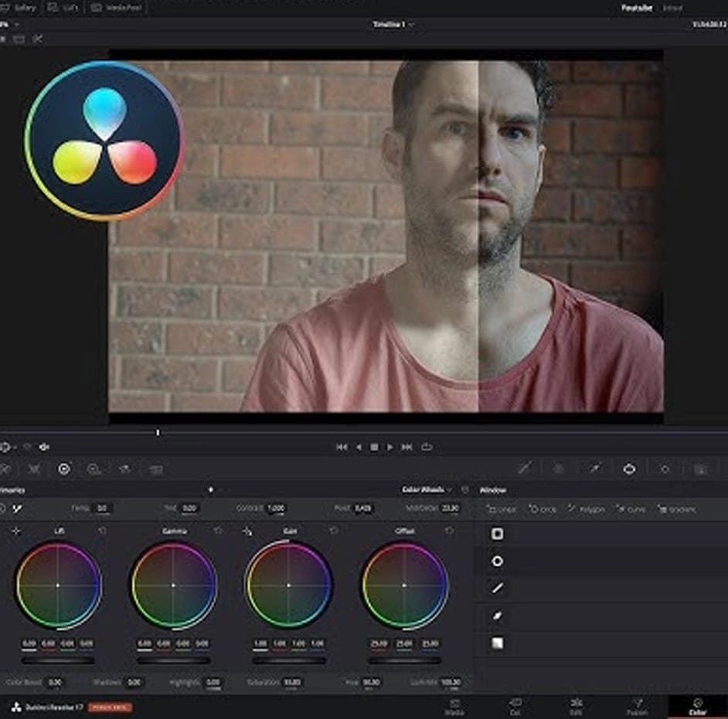
Task: Click the white balance picker icon
Action: coord(17,509)
